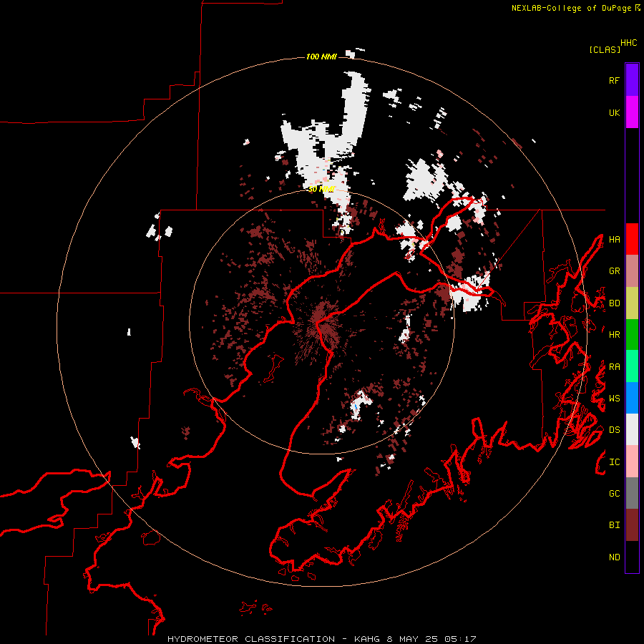Click the GR legend label
644x644 pixels.
pos(614,271)
